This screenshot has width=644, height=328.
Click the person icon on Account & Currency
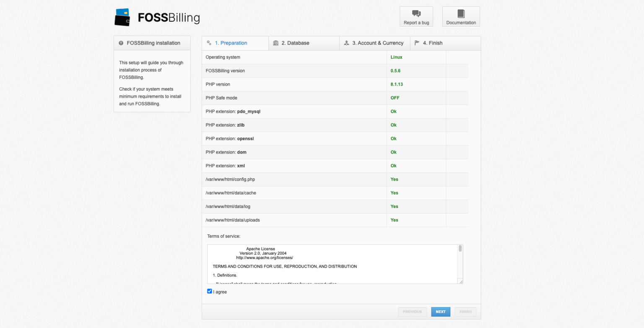[346, 43]
